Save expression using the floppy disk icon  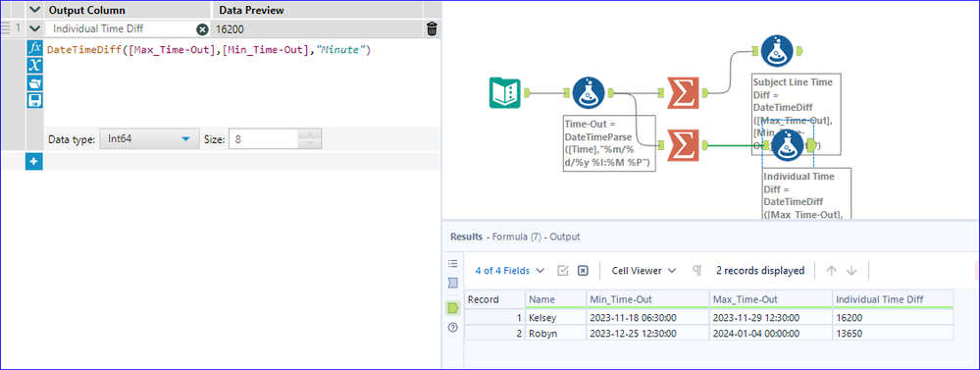tap(35, 101)
